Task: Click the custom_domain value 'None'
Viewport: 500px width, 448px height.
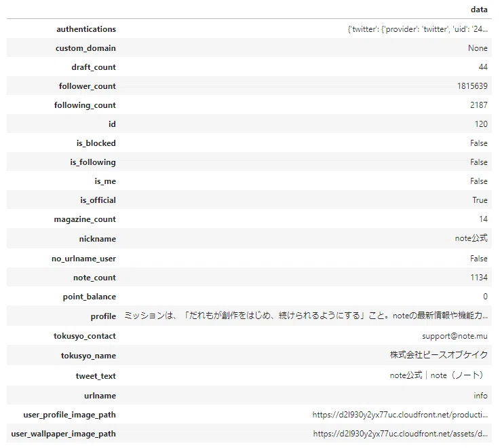Action: coord(478,48)
